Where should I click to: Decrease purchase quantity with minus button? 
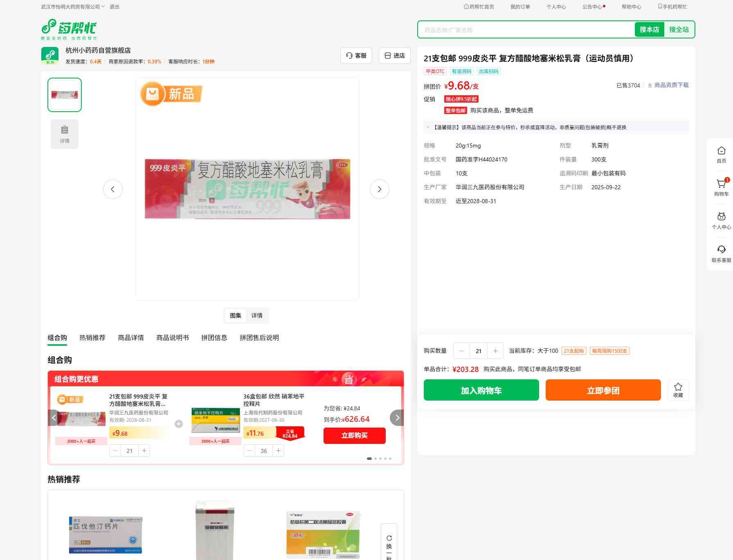461,351
